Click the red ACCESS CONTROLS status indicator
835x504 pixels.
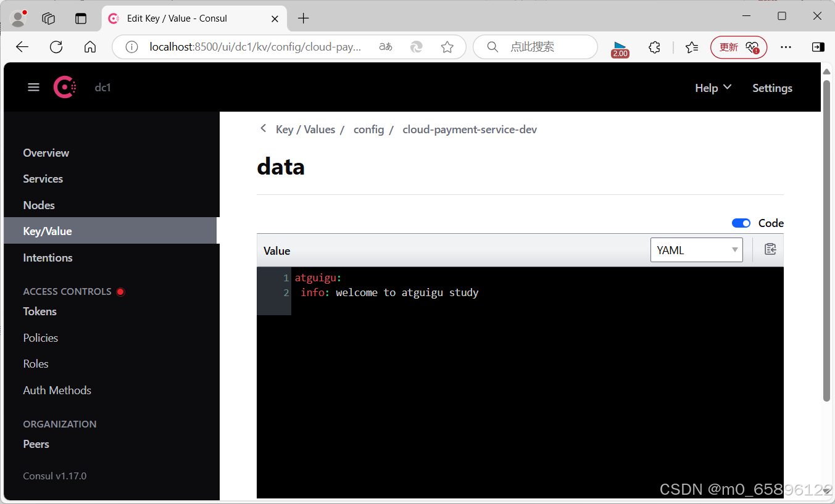pyautogui.click(x=121, y=292)
